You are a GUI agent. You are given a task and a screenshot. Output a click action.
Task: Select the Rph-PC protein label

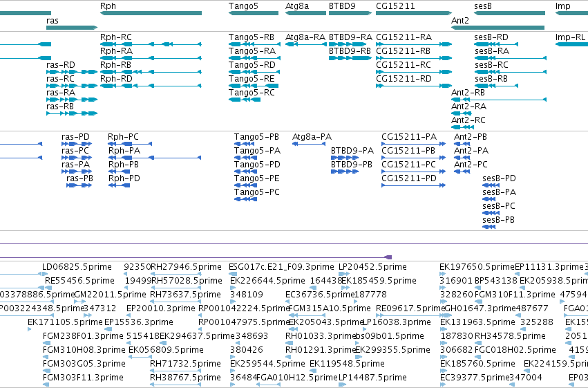[123, 137]
